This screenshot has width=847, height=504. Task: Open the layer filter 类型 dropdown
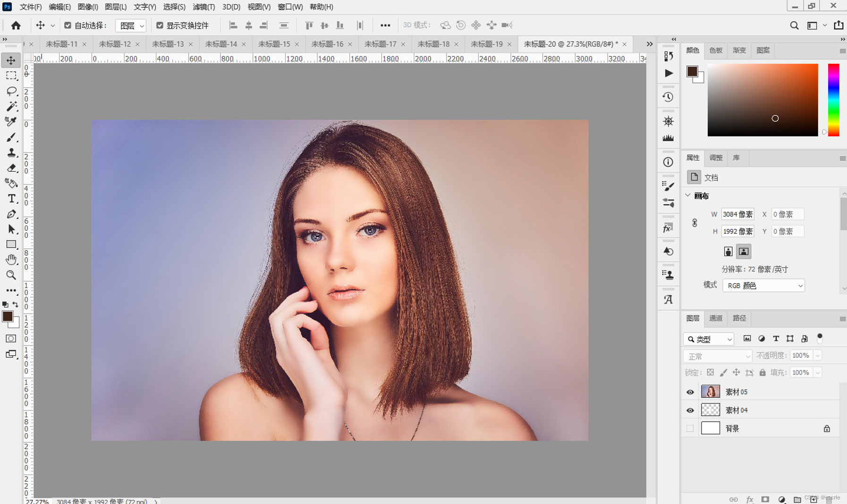pyautogui.click(x=709, y=339)
